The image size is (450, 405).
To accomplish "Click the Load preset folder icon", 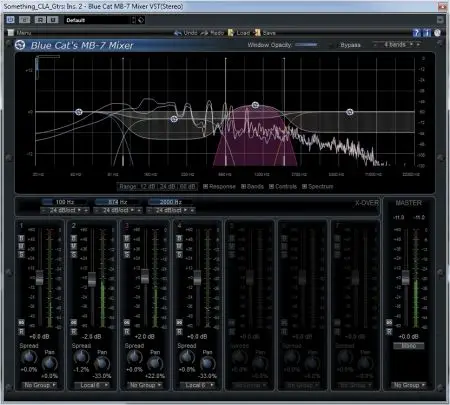I will (x=231, y=33).
